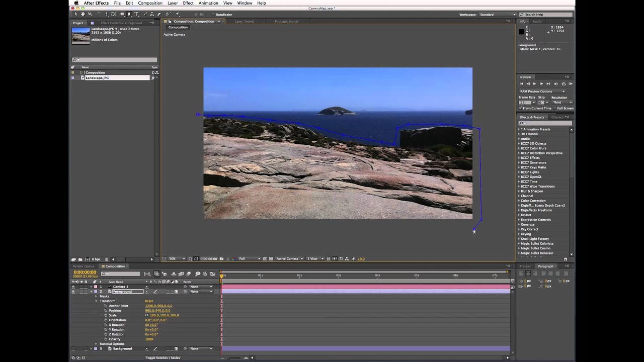644x362 pixels.
Task: Toggle the Scale stopwatch keyframe icon
Action: [106, 315]
